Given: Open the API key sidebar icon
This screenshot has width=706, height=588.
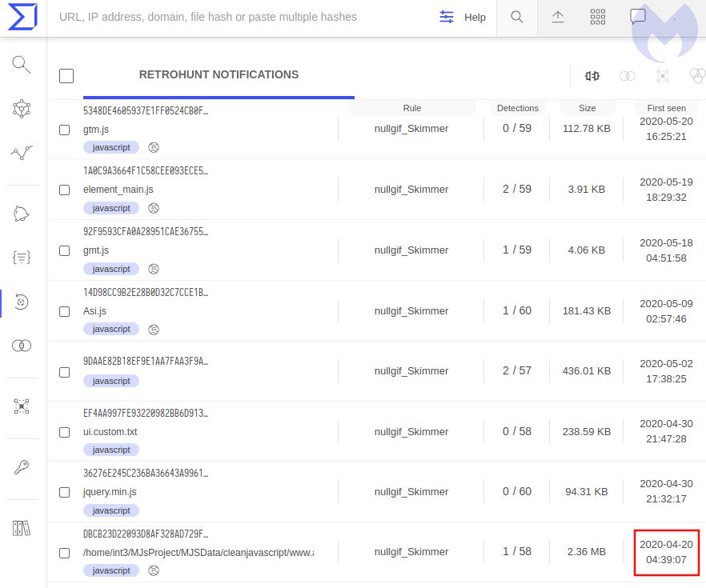Looking at the screenshot, I should (x=22, y=467).
